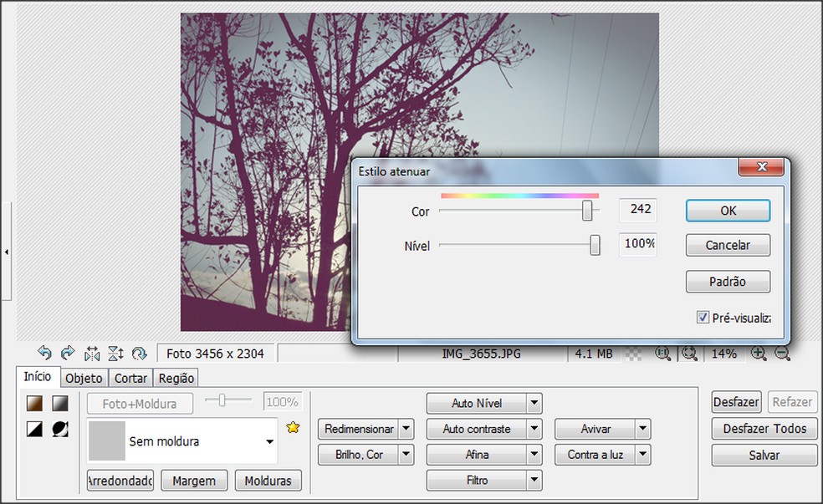This screenshot has height=504, width=823.
Task: Rotate the photo clockwise with the right arrow icon
Action: pos(68,353)
